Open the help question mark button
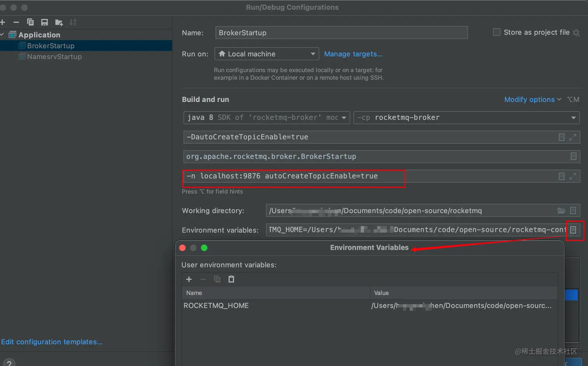This screenshot has height=366, width=588. coord(9,363)
